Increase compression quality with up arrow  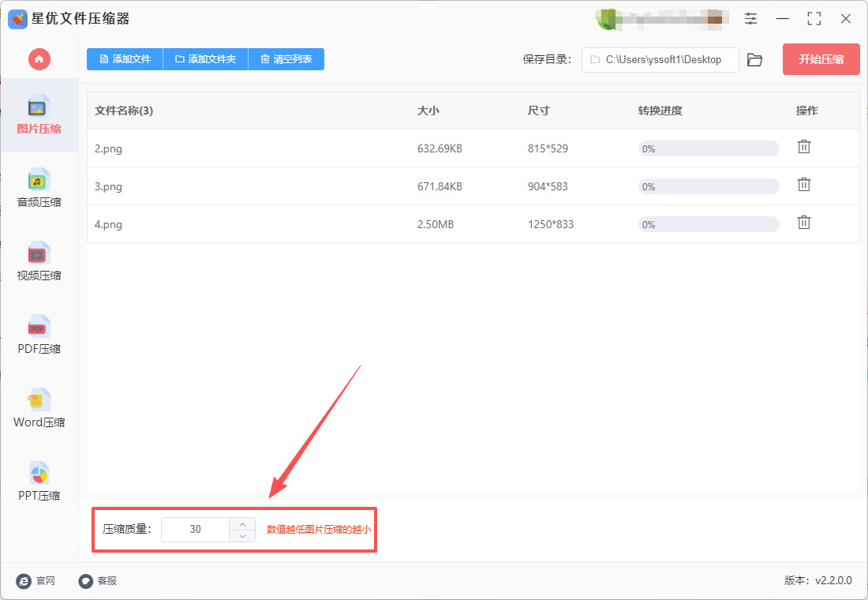click(x=242, y=524)
